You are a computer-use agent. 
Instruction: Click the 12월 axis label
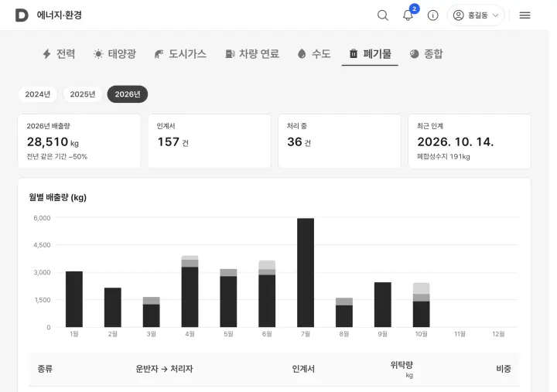tap(498, 334)
